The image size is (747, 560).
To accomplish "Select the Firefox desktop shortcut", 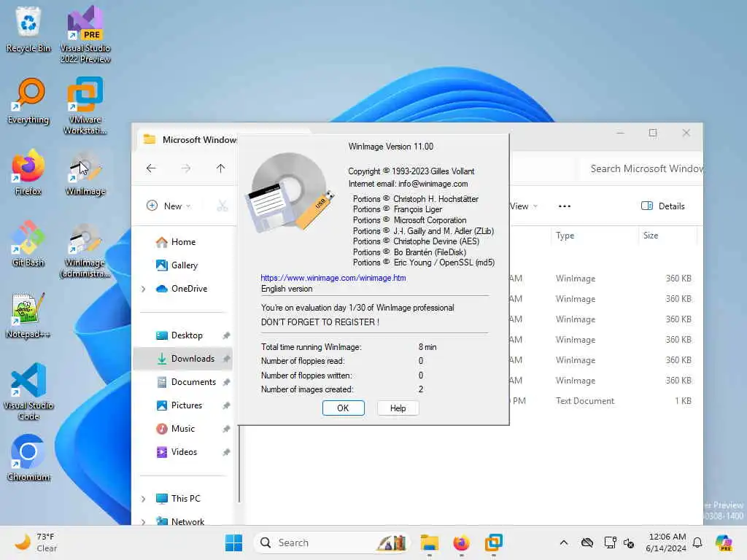I will tap(28, 173).
